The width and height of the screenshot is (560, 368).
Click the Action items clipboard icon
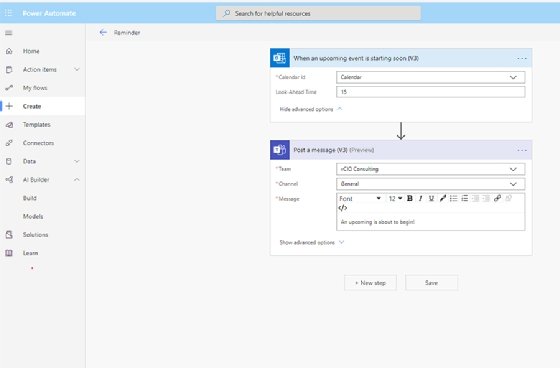9,70
